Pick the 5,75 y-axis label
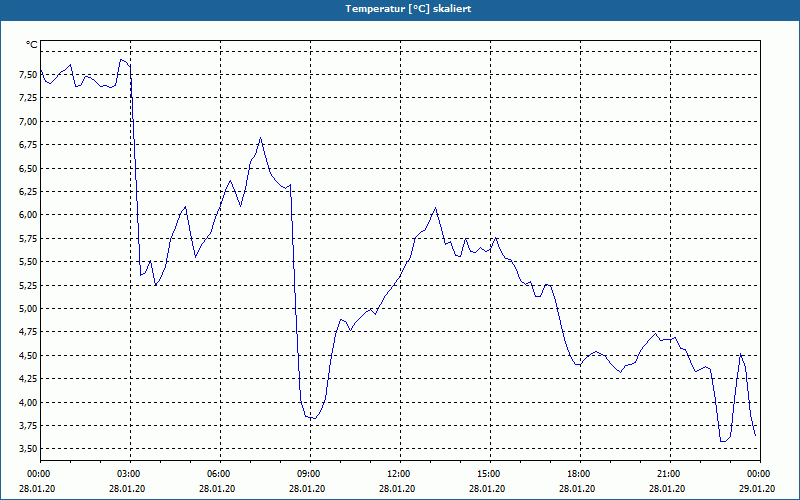The height and width of the screenshot is (500, 800). 28,238
